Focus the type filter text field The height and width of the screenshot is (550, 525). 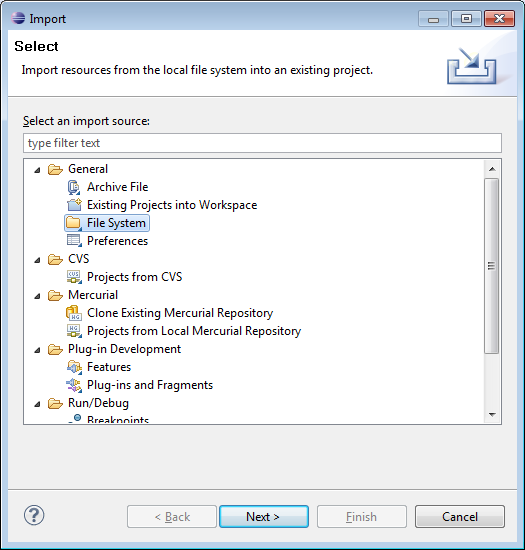coord(262,143)
